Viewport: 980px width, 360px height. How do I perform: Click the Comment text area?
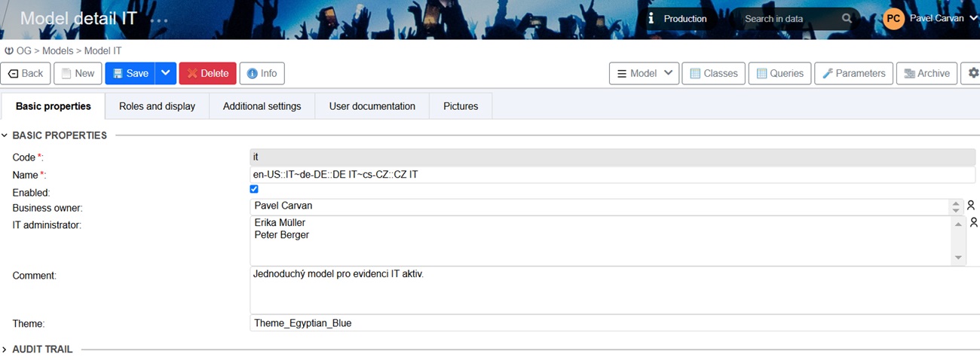614,290
